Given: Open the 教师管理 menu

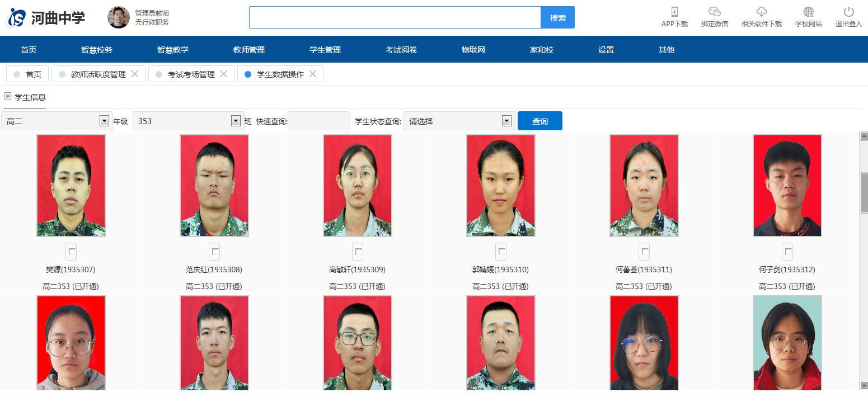Looking at the screenshot, I should [x=249, y=50].
